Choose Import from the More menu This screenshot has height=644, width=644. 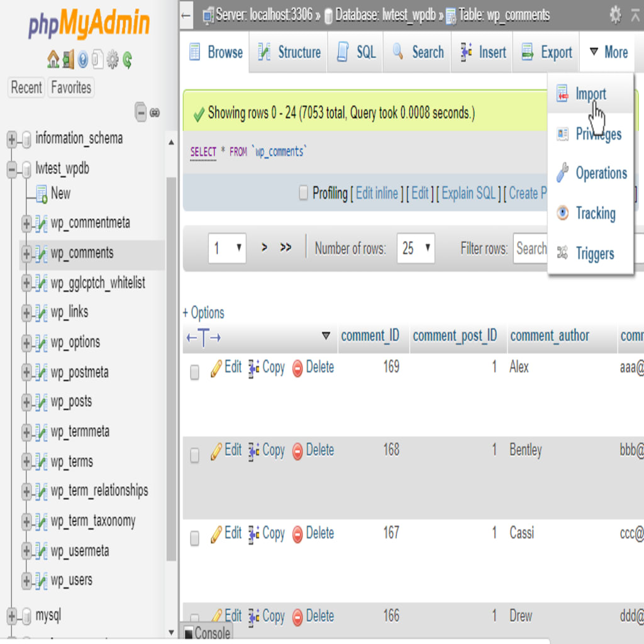click(591, 94)
